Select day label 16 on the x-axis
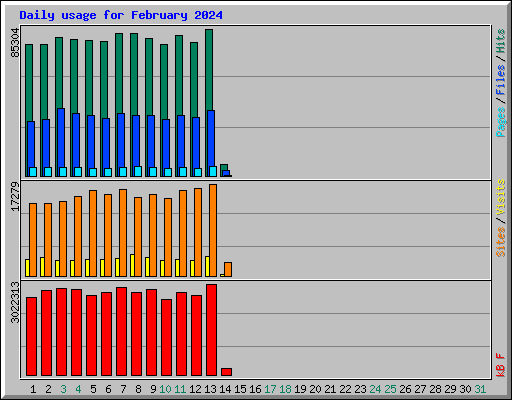Screen dimensions: 512x400 pyautogui.click(x=255, y=389)
